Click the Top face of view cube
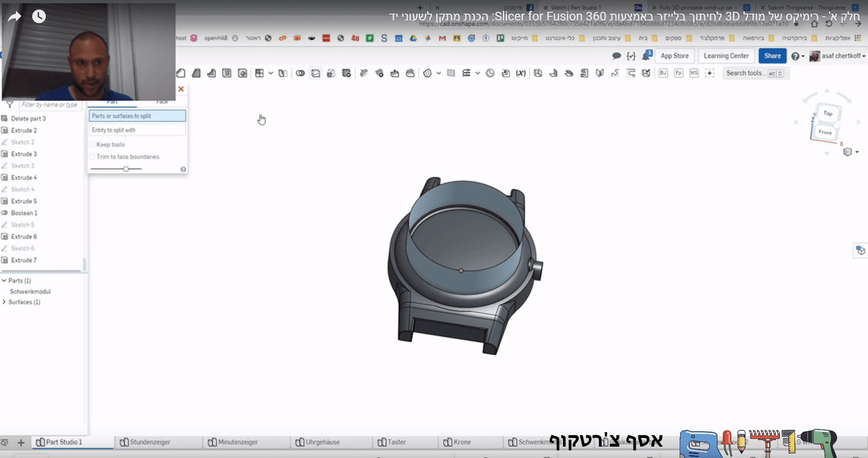 828,113
